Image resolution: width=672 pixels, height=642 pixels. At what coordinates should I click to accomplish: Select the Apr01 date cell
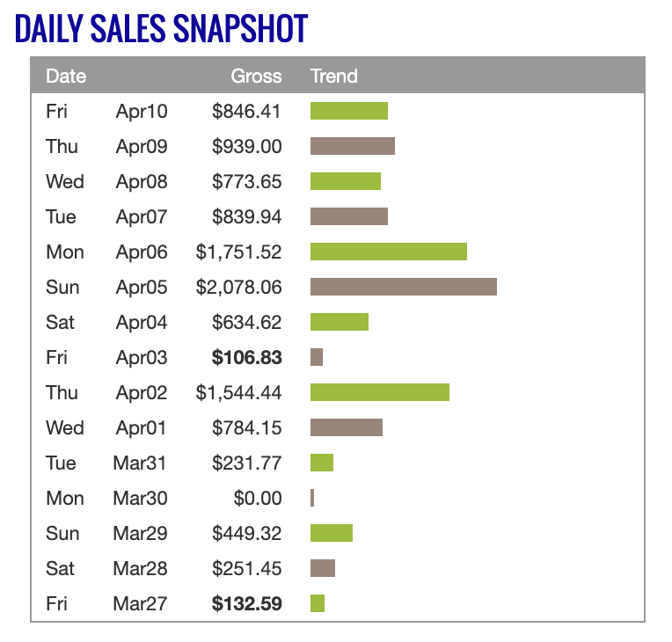(141, 427)
